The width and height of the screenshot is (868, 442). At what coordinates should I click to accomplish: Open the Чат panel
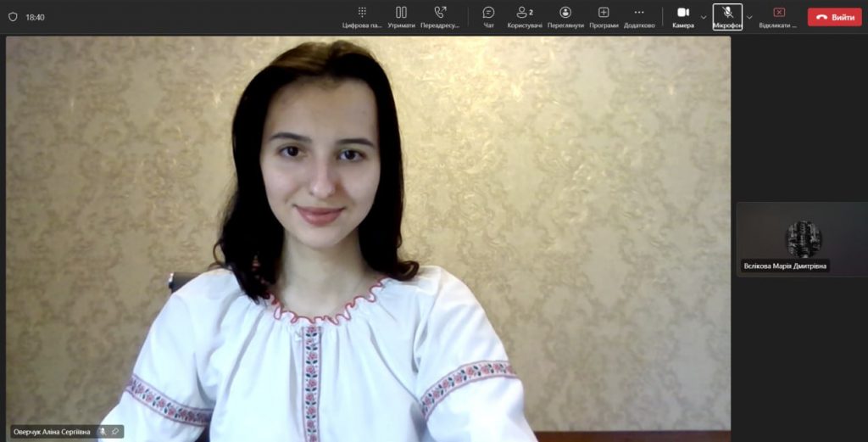[488, 16]
